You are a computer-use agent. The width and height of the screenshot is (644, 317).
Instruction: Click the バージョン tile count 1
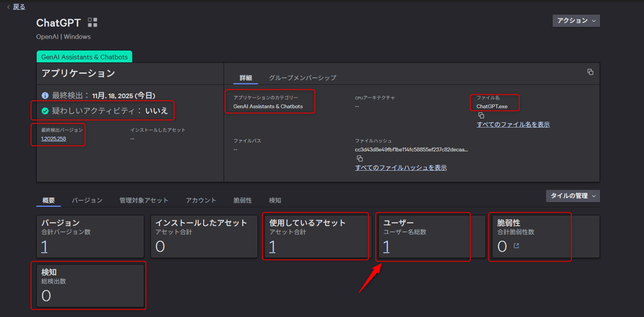44,247
